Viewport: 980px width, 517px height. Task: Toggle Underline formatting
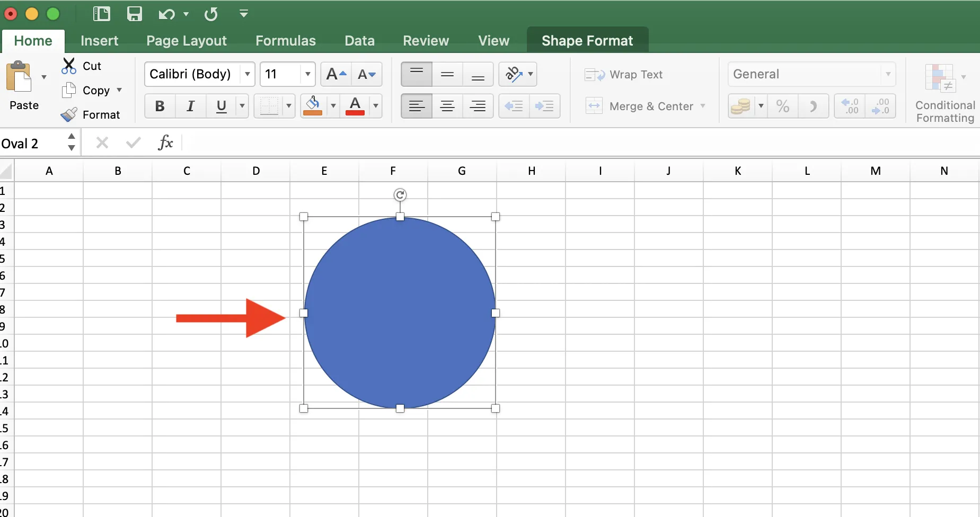pos(222,106)
